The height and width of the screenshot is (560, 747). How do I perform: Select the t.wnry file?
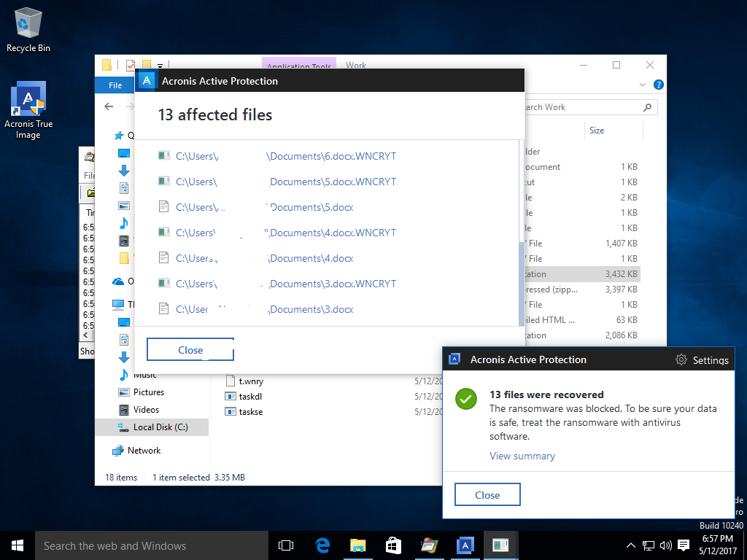pos(244,381)
